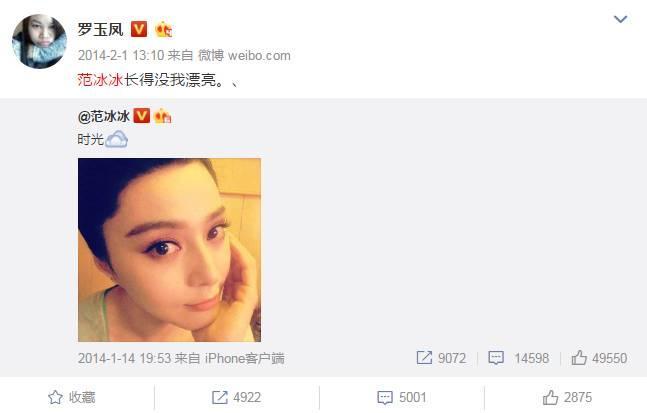Image resolution: width=647 pixels, height=413 pixels.
Task: Open the @范冰冰 original author link
Action: tap(104, 116)
